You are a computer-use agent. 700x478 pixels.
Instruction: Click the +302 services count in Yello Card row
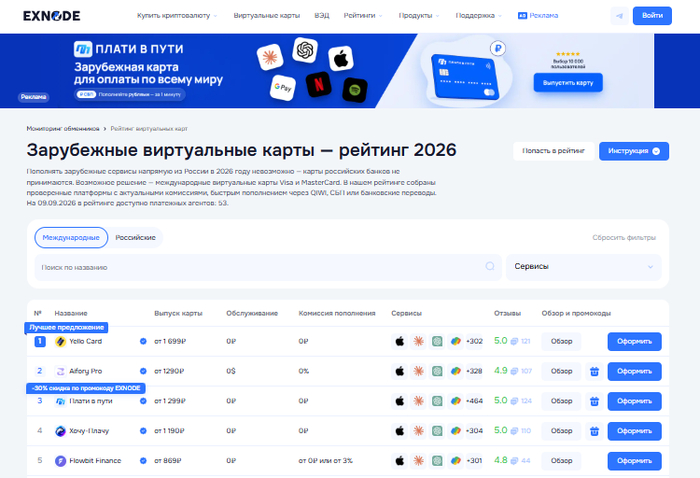pyautogui.click(x=474, y=341)
